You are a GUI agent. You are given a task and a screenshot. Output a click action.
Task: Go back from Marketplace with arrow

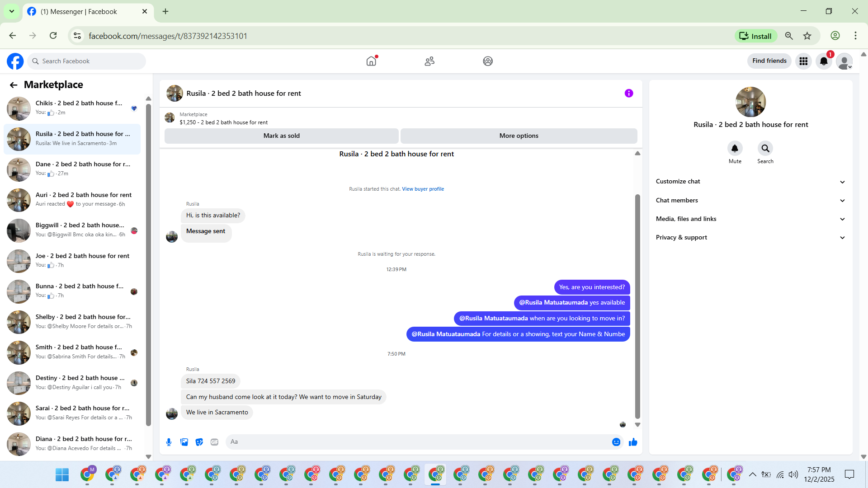[14, 85]
